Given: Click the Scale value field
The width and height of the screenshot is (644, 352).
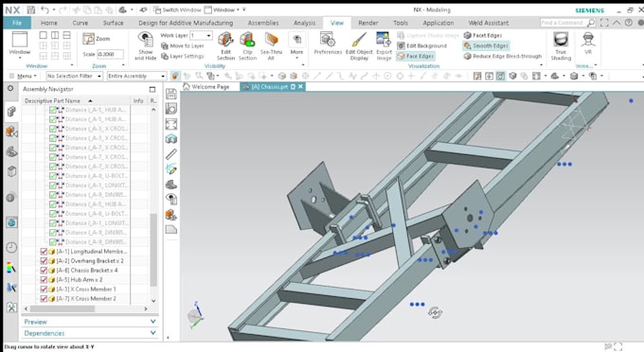Looking at the screenshot, I should click(110, 54).
